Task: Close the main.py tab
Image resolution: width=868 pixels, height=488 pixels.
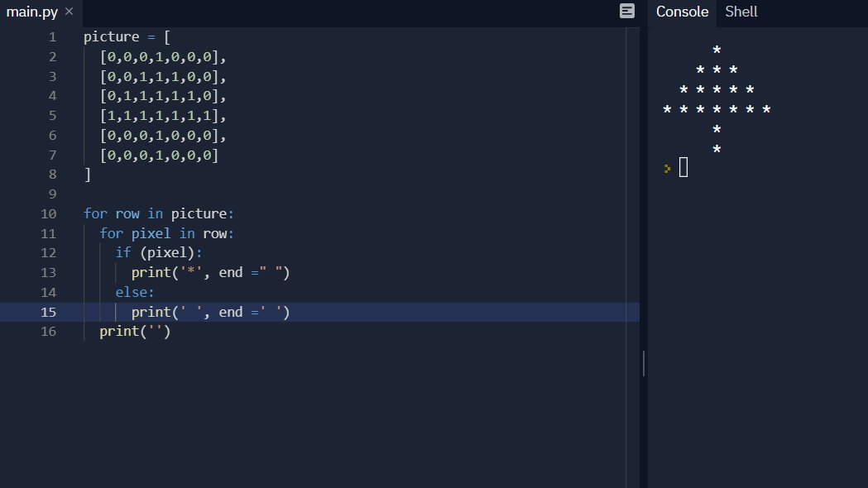Action: (x=70, y=11)
